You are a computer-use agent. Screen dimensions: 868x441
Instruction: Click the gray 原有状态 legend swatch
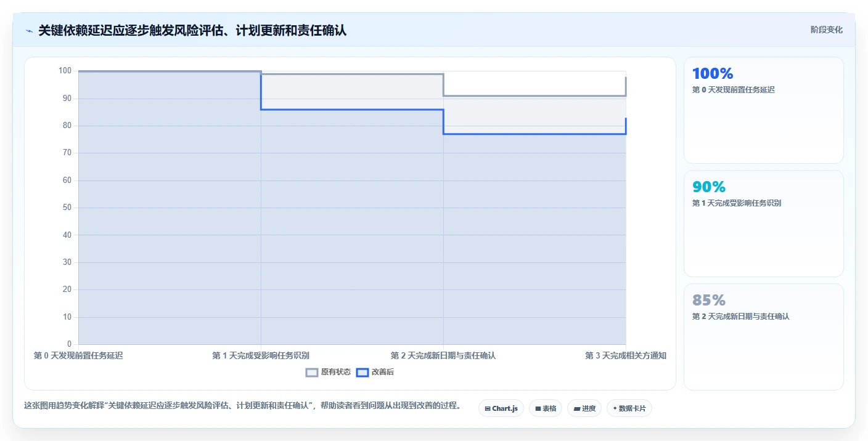(312, 372)
